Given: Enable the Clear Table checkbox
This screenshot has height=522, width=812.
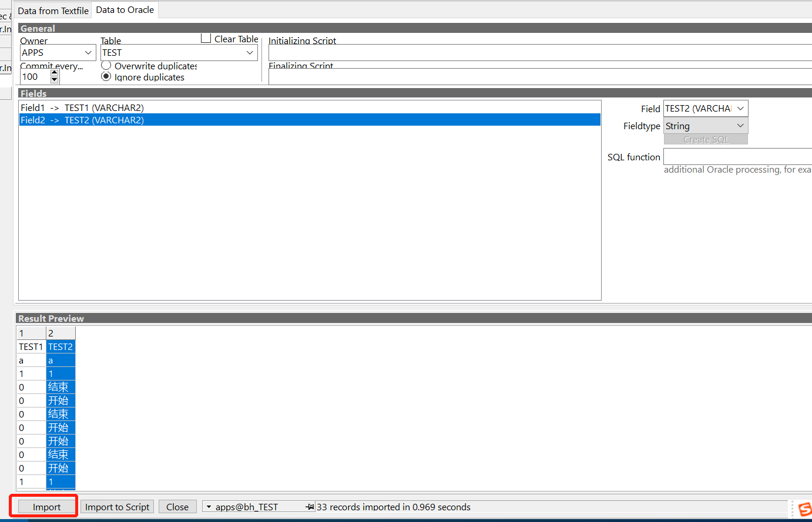Looking at the screenshot, I should 206,38.
